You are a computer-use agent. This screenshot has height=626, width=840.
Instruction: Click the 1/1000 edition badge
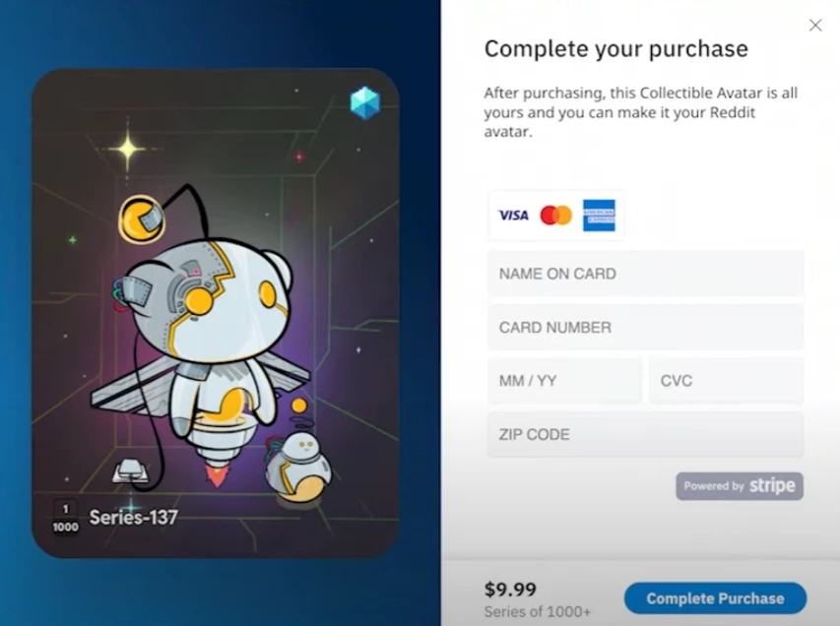pyautogui.click(x=66, y=518)
